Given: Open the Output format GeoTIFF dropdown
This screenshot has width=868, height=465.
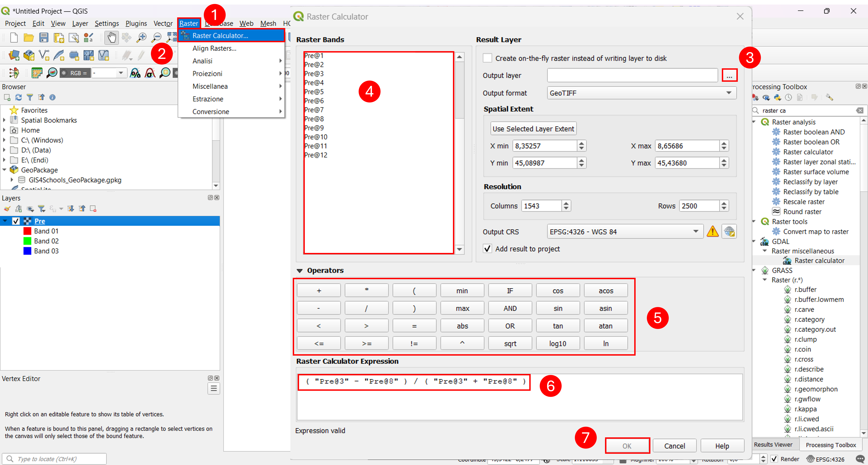Looking at the screenshot, I should pyautogui.click(x=642, y=93).
